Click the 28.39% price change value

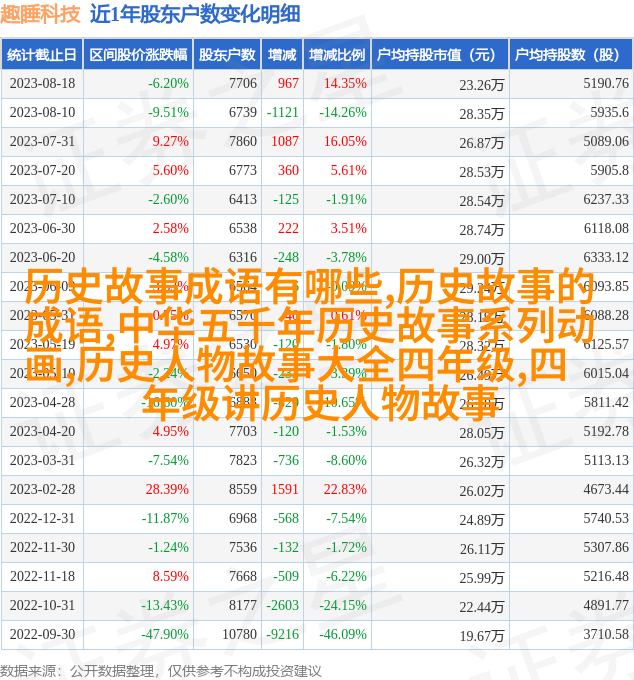pos(167,490)
